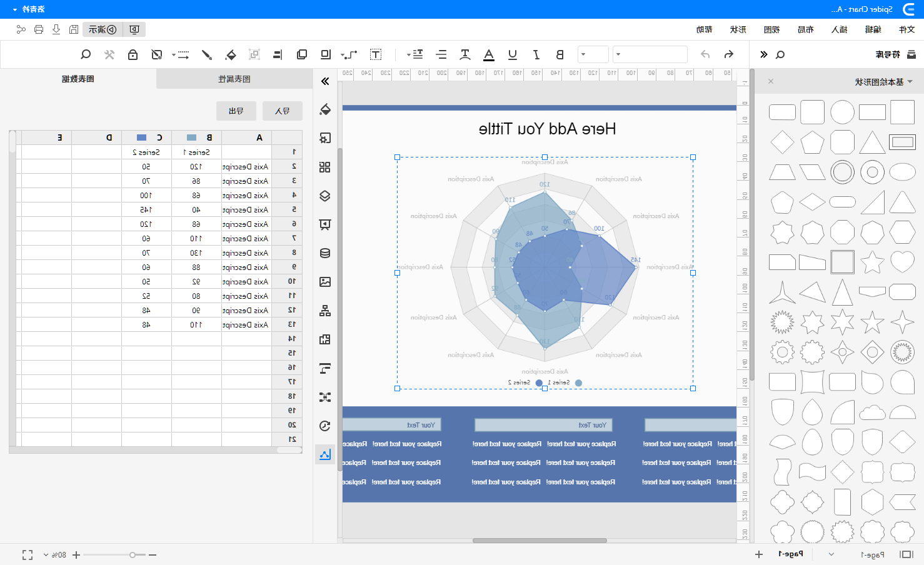Click Series 1 color swatch in column B header
Screen dimensions: 924x565
[x=191, y=137]
